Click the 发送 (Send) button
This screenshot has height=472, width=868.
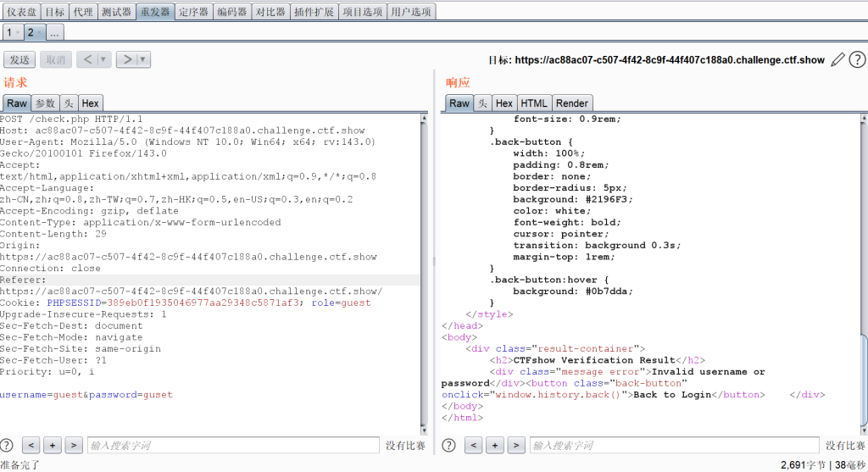19,59
